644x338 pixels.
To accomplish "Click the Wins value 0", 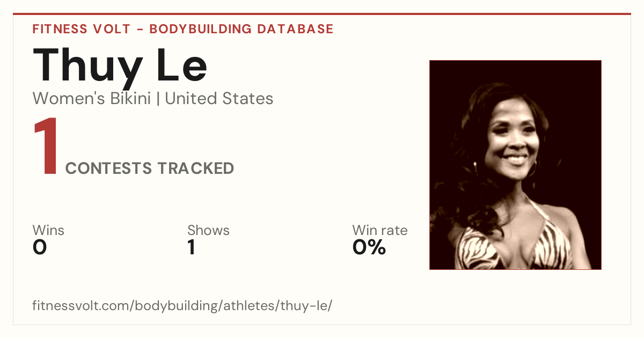I will click(x=40, y=247).
